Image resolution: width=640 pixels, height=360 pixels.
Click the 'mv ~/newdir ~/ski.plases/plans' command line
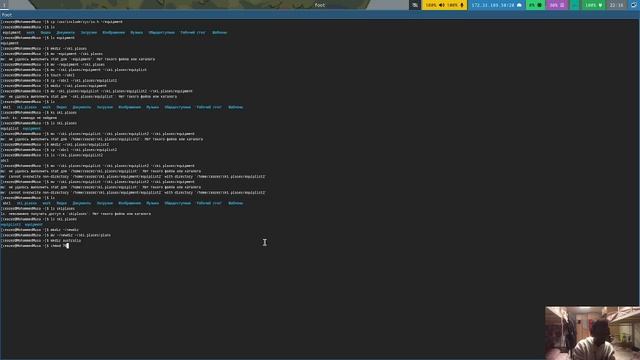pyautogui.click(x=56, y=235)
